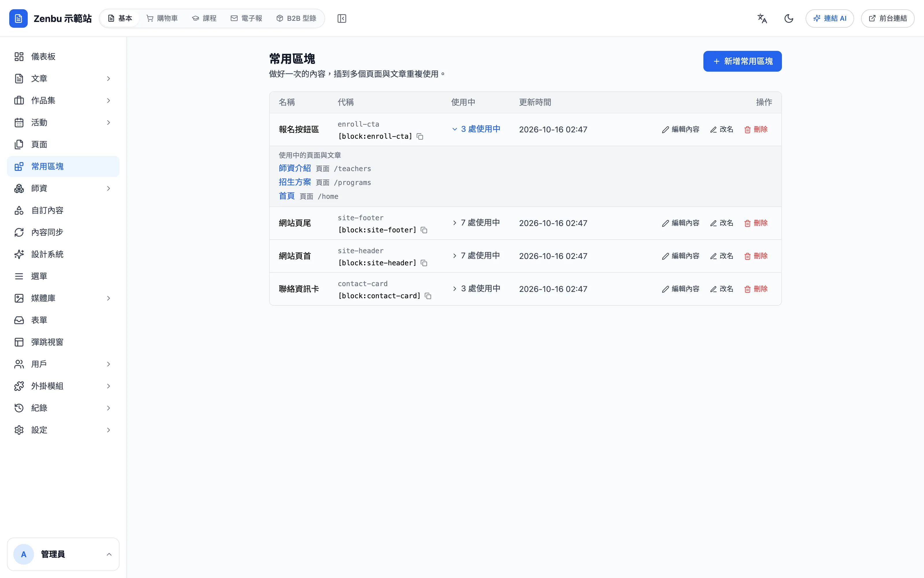Expand the 文章 sidebar section

(x=64, y=78)
